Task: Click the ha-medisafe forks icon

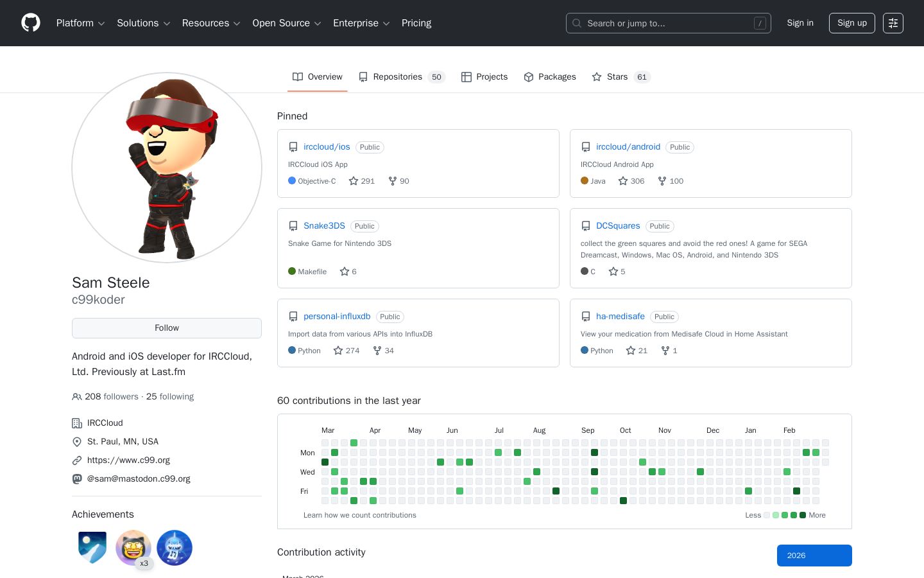Action: tap(665, 351)
